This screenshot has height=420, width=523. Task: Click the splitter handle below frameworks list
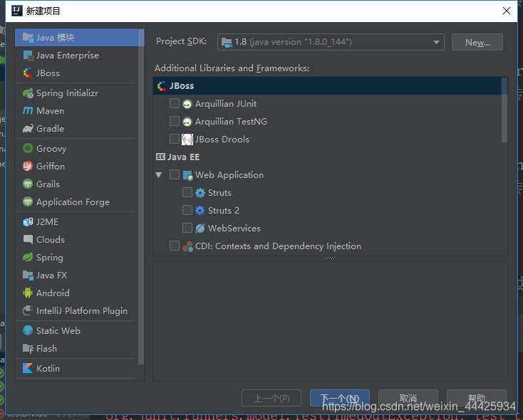pos(330,258)
